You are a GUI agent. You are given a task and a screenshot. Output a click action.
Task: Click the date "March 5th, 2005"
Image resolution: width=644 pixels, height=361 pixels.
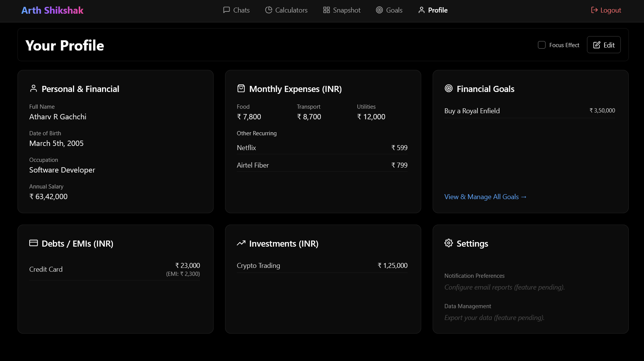pyautogui.click(x=56, y=143)
